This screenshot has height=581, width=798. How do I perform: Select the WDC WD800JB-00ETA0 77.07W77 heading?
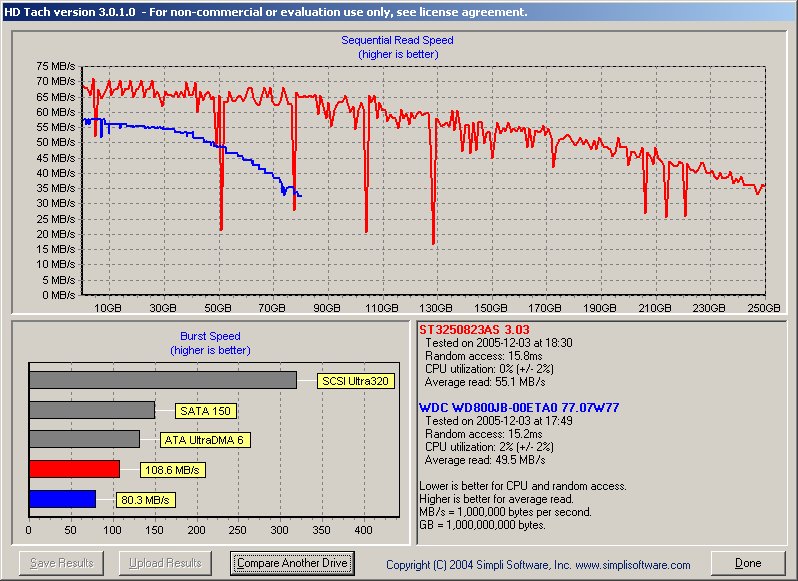(519, 408)
